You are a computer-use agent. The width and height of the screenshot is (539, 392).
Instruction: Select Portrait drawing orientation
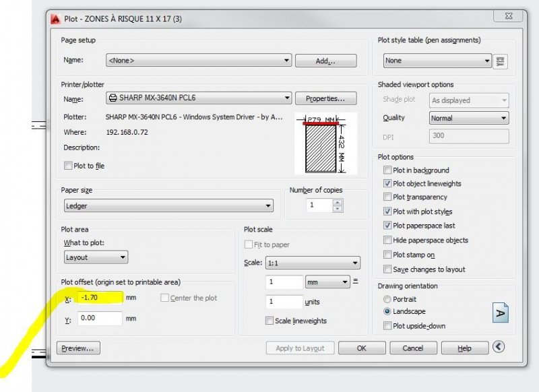[387, 299]
